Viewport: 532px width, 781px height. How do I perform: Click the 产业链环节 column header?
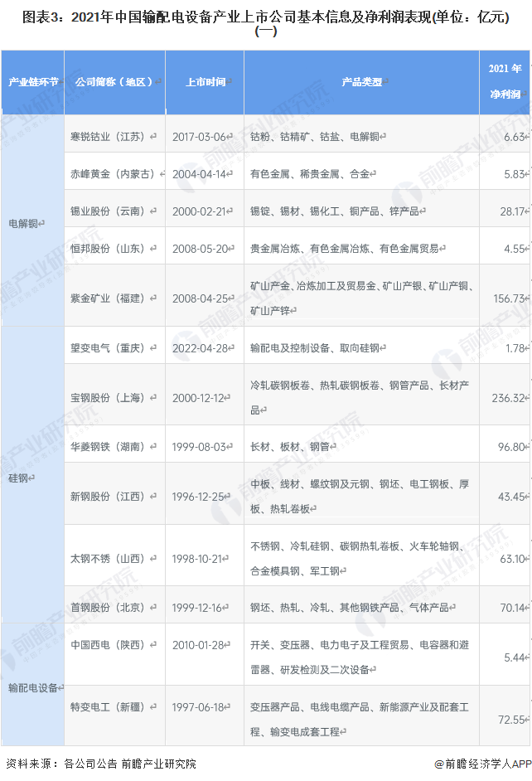pos(33,82)
